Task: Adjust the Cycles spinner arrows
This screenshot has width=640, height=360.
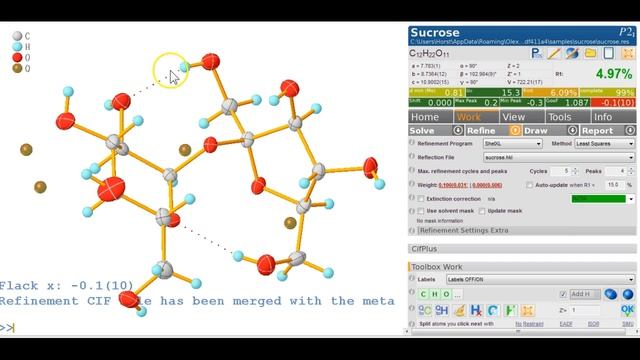Action: (575, 171)
